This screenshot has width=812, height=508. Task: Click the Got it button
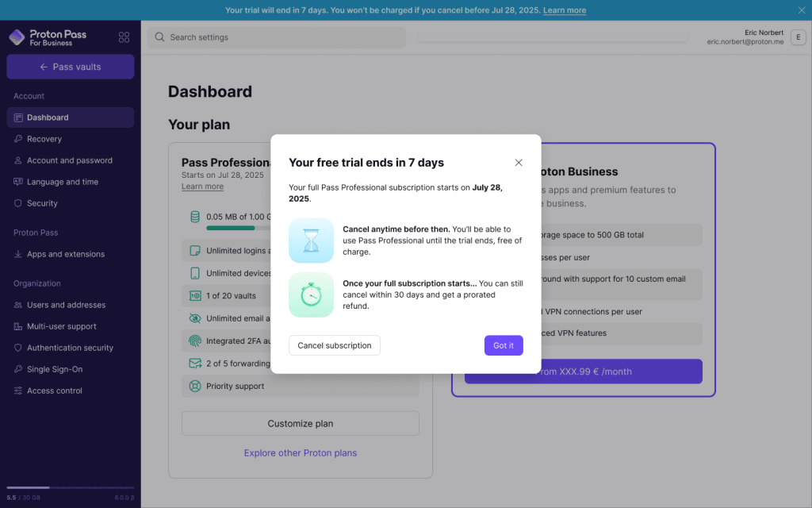pyautogui.click(x=503, y=345)
